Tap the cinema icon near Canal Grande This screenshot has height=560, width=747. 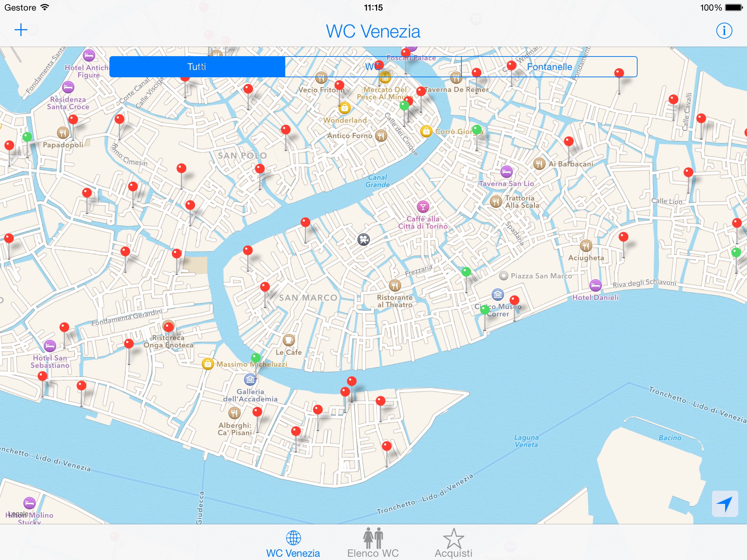click(363, 240)
